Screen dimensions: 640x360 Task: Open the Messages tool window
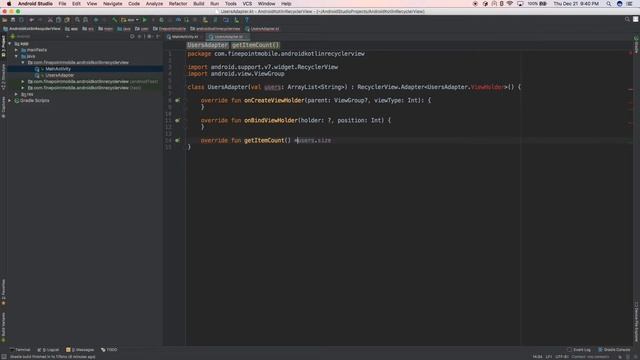coord(80,350)
